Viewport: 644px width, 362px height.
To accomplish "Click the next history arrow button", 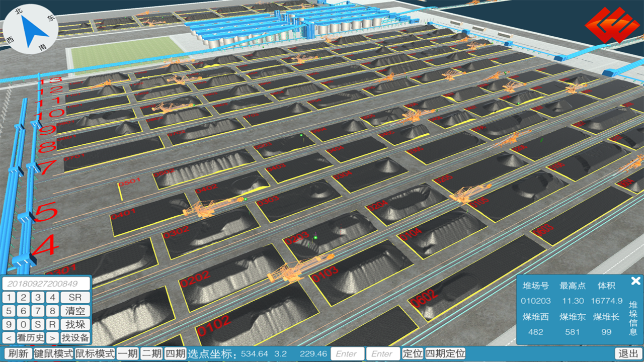I will tap(52, 337).
